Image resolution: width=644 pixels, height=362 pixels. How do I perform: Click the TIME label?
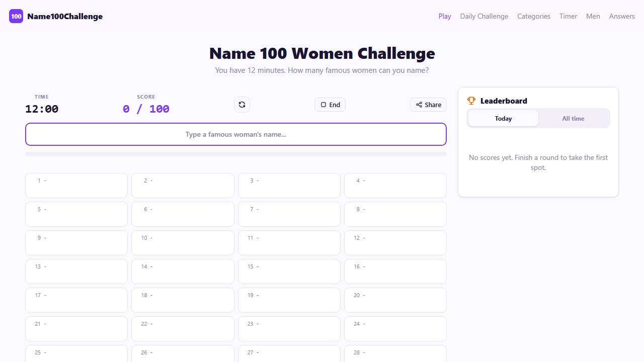(42, 97)
